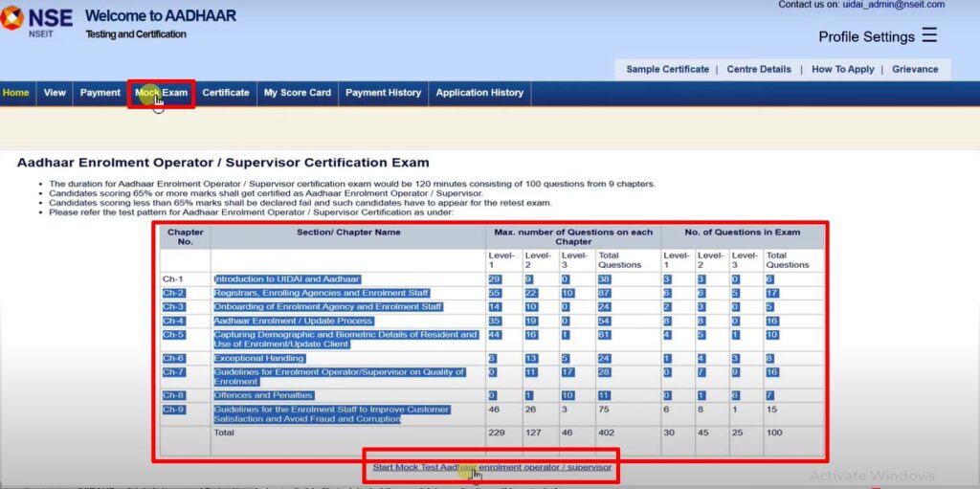Open the Application History tab
980x489 pixels.
click(x=479, y=93)
